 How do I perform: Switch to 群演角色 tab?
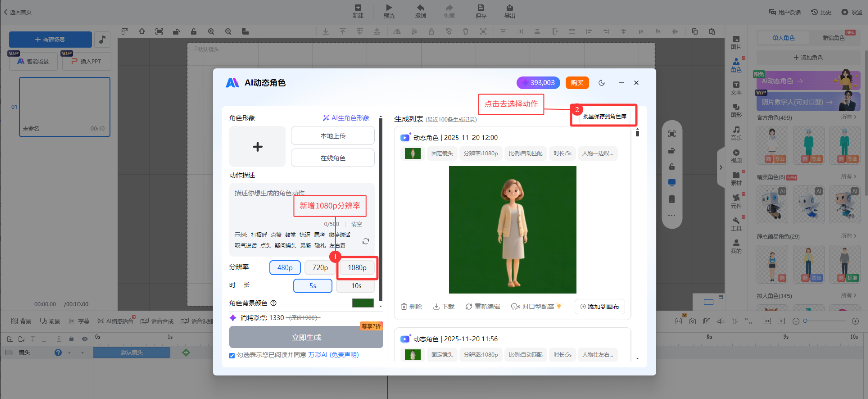tap(833, 38)
